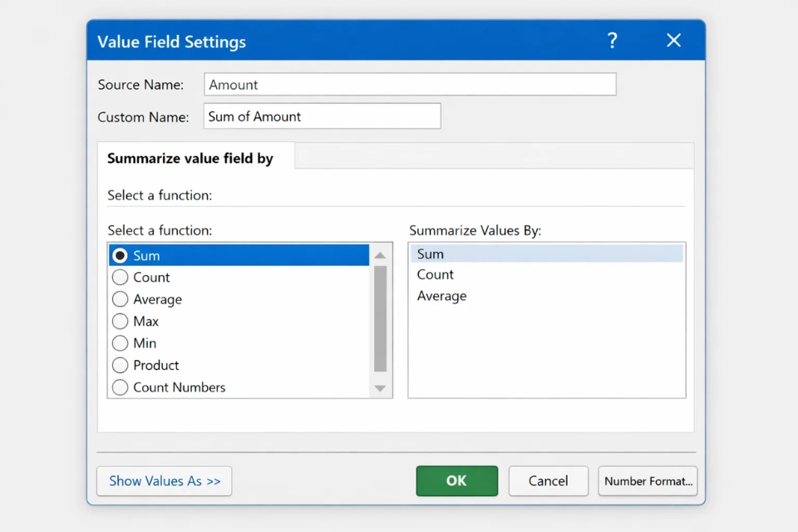Viewport: 798px width, 532px height.
Task: Click the Cancel button
Action: [548, 481]
